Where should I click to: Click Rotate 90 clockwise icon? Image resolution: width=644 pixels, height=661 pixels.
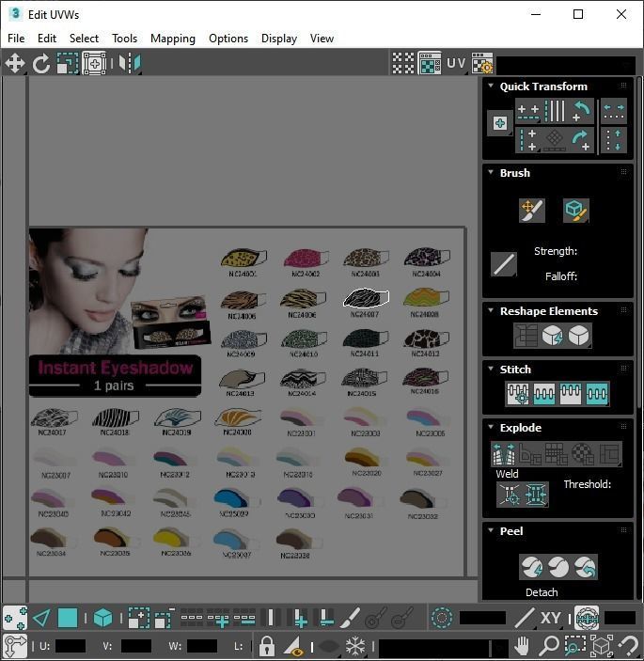point(581,140)
